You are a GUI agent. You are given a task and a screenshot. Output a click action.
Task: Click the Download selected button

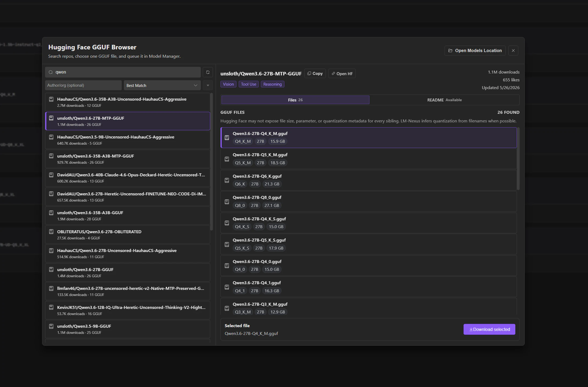[489, 329]
